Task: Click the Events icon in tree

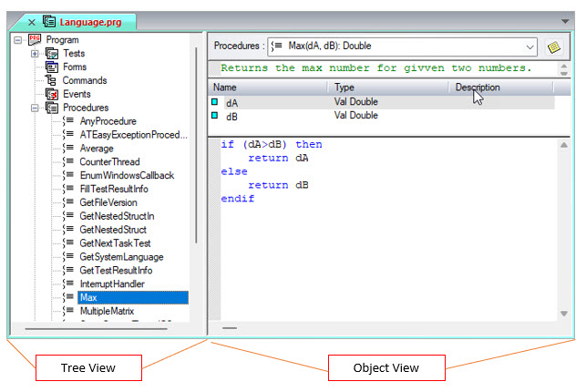Action: [x=51, y=95]
